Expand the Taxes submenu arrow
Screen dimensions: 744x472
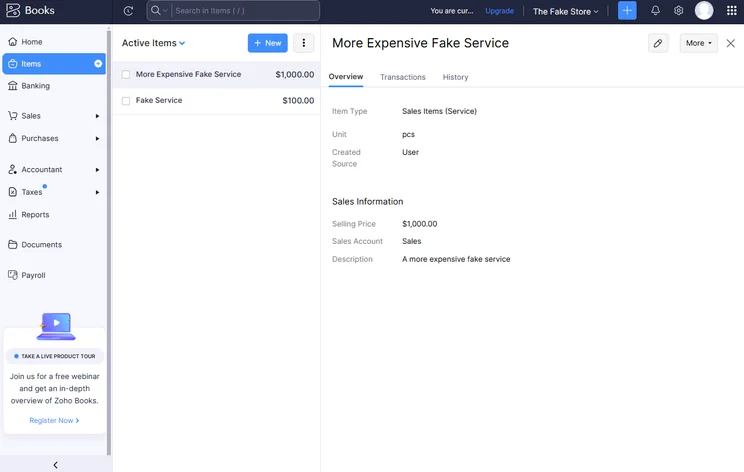click(97, 192)
